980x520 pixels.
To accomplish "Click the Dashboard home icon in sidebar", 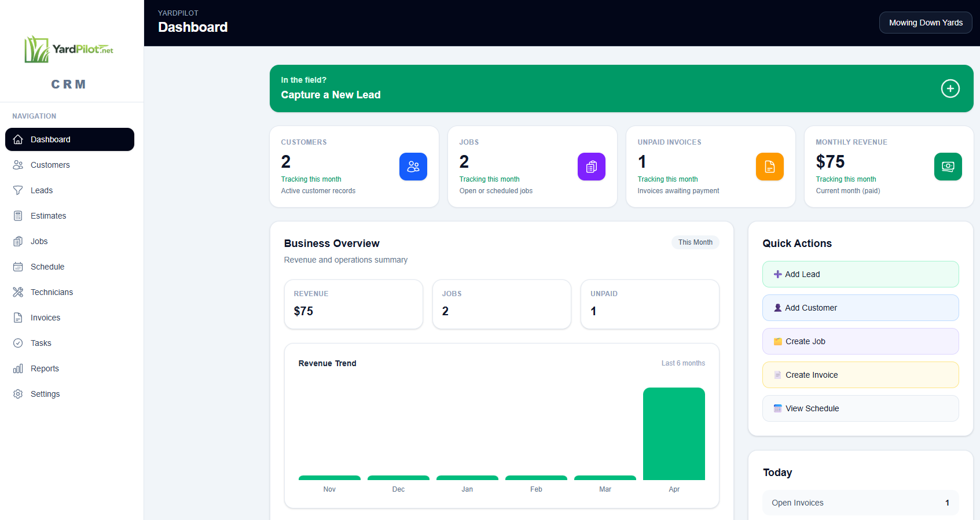I will (18, 139).
